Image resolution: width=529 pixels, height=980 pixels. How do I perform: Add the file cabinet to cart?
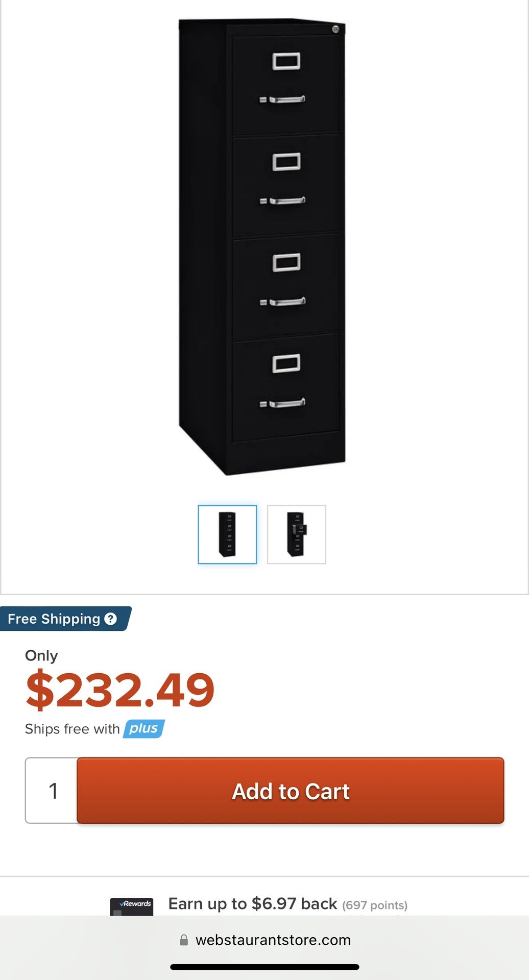[x=291, y=791]
